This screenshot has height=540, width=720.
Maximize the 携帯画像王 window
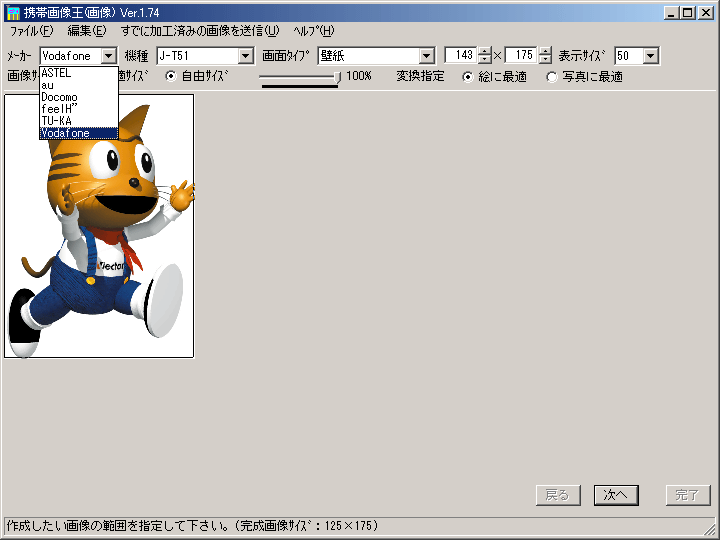pos(687,13)
